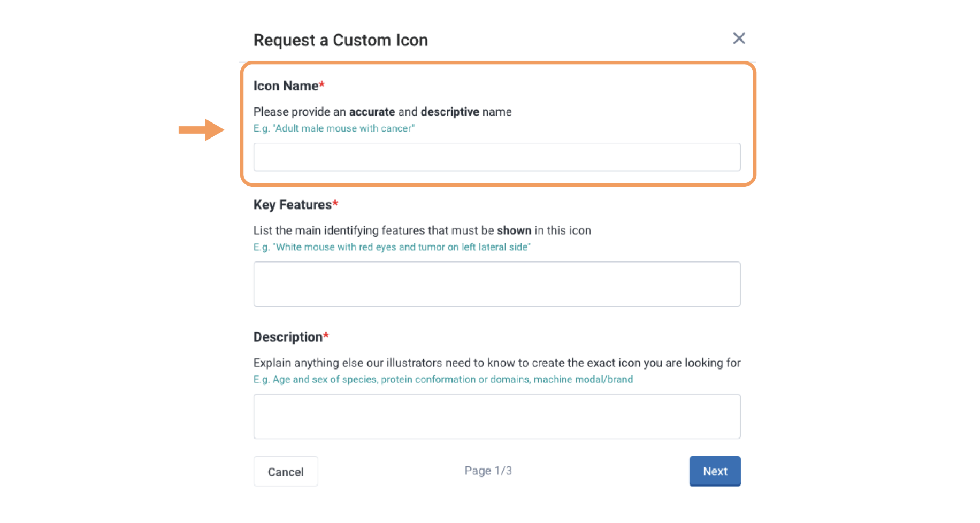
Task: Focus the Icon Name text field
Action: point(496,157)
